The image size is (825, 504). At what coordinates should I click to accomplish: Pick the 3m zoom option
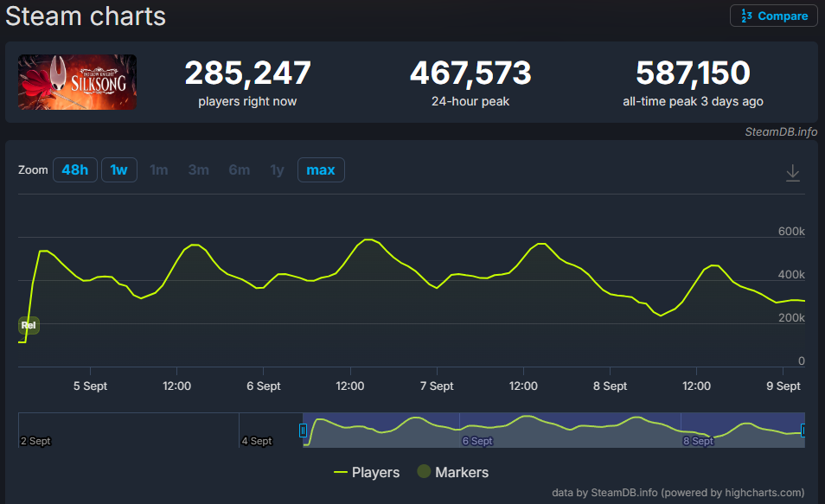199,170
